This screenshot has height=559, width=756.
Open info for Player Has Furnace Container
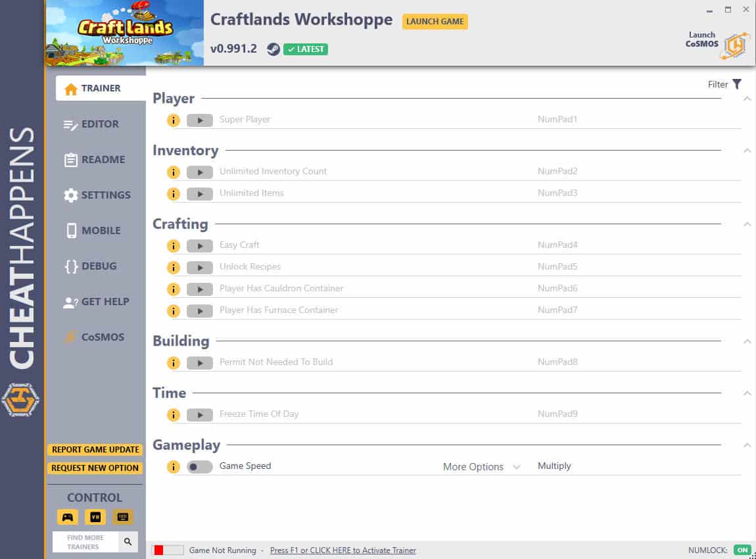[173, 311]
